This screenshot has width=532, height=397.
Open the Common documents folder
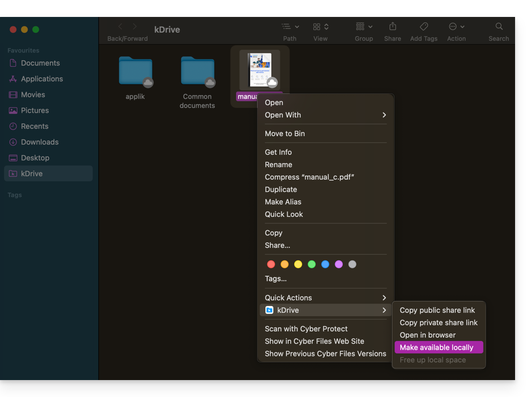(198, 71)
